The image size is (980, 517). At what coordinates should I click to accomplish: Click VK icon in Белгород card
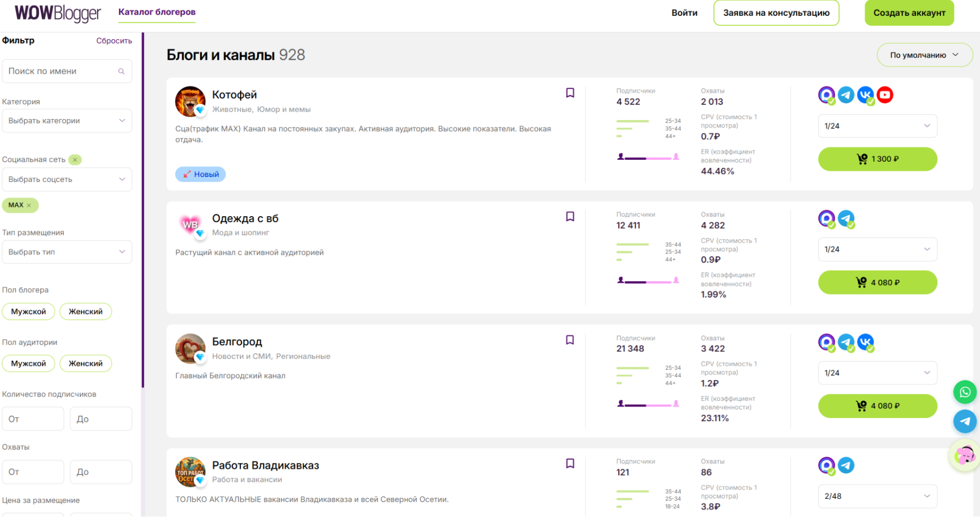(x=865, y=342)
